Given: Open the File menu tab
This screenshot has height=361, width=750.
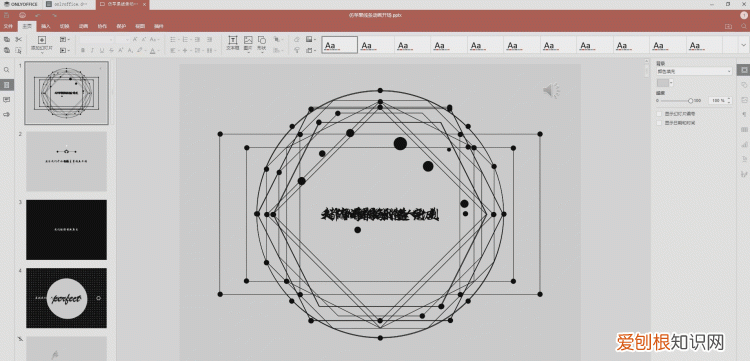Looking at the screenshot, I should pyautogui.click(x=8, y=26).
